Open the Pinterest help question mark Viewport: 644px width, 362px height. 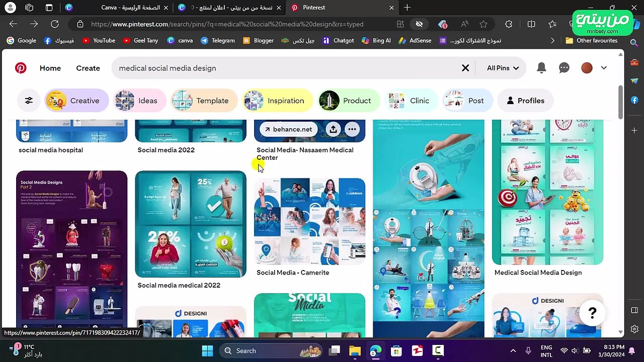[593, 313]
